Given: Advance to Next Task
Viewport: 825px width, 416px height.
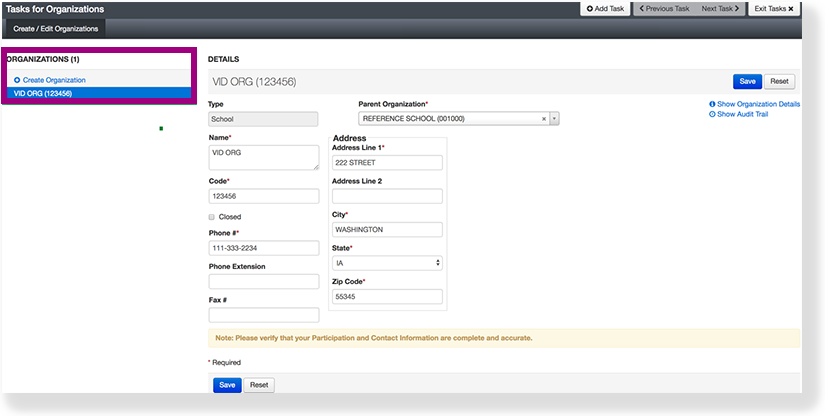Looking at the screenshot, I should (x=720, y=8).
